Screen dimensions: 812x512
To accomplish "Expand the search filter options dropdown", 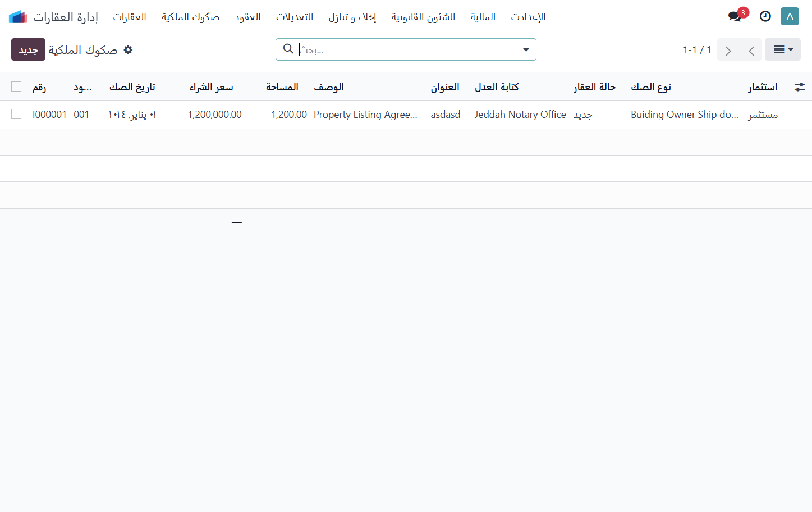I will (526, 49).
